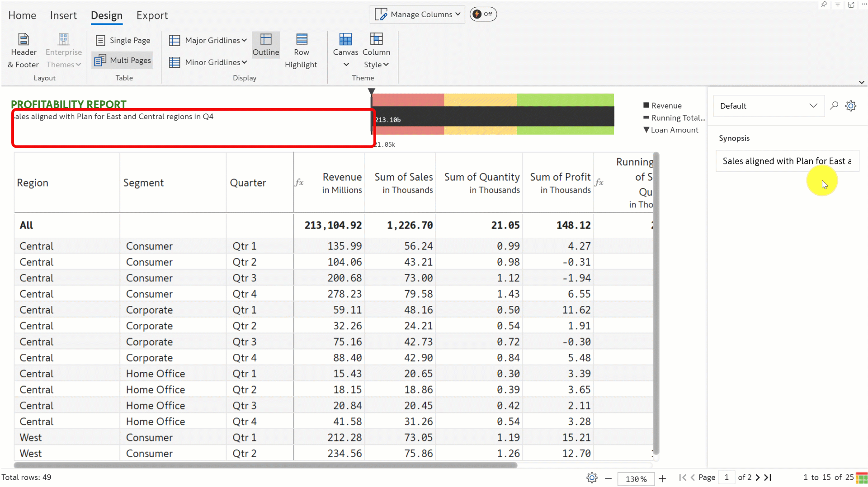This screenshot has height=487, width=868.
Task: Click the search magnifier icon in the side panel
Action: [834, 106]
